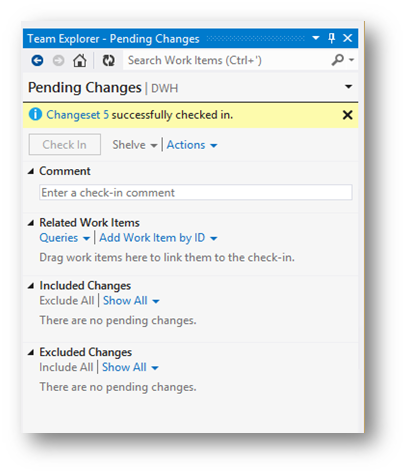Collapse the Comment section

click(31, 171)
